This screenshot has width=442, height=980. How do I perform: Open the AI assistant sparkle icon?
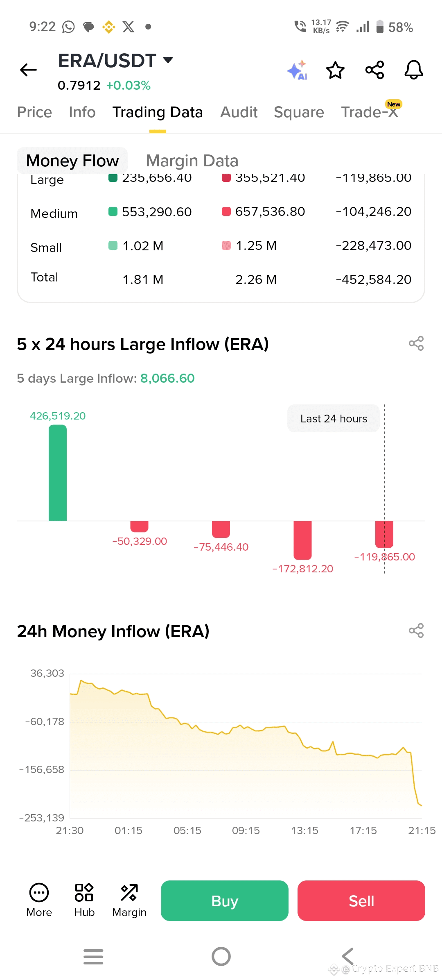(298, 70)
